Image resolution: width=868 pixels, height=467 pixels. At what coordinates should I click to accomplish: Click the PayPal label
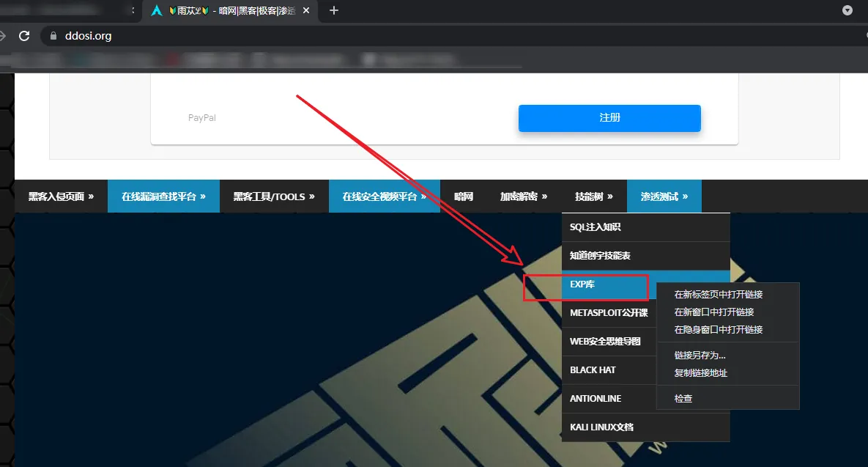(202, 118)
